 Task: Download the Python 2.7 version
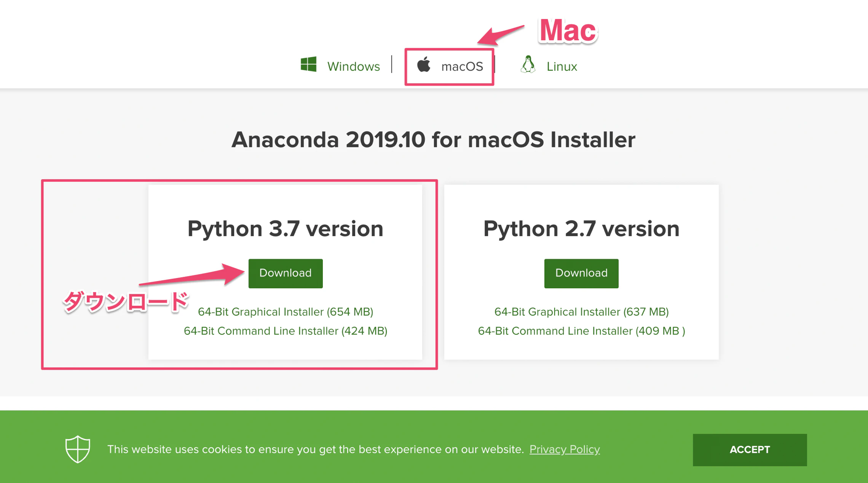point(581,273)
